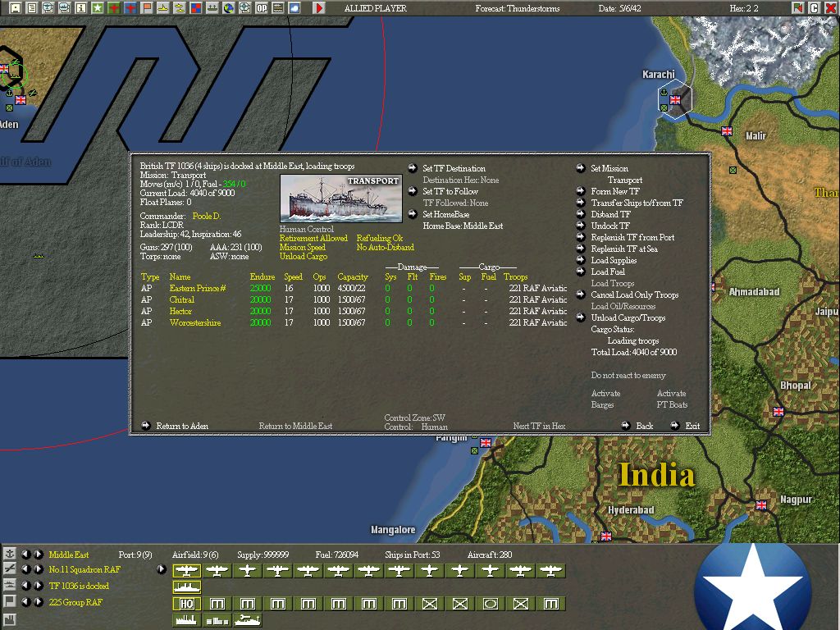Click next arrow beside No.11 Squadron RAF
This screenshot has height=630, width=840.
pos(38,569)
